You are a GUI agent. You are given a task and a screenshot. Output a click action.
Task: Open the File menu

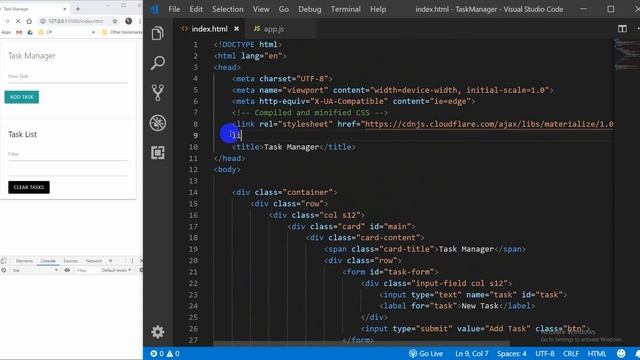174,9
